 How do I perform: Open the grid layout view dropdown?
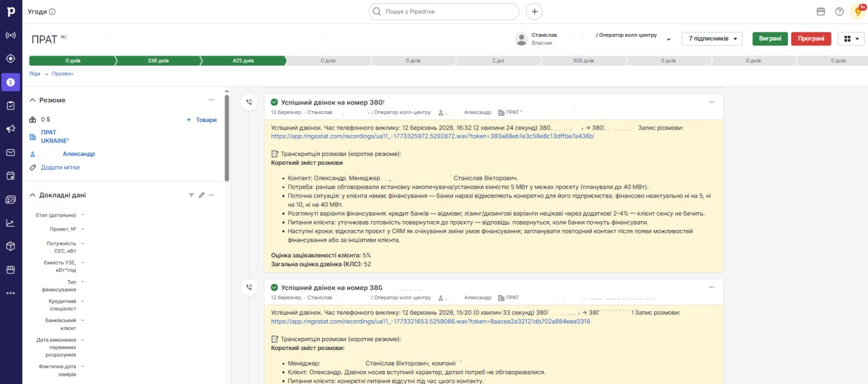click(x=851, y=39)
